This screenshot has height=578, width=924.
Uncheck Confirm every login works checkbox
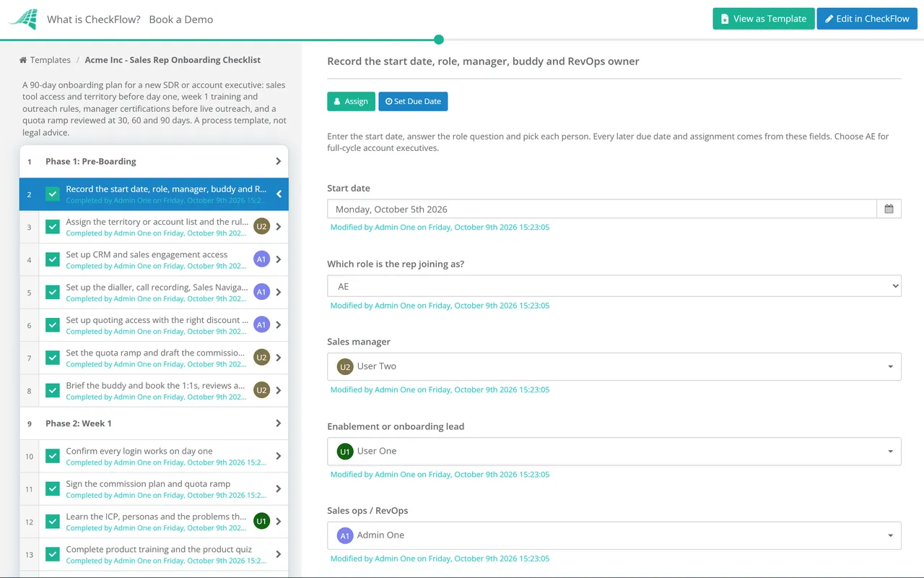click(x=53, y=456)
